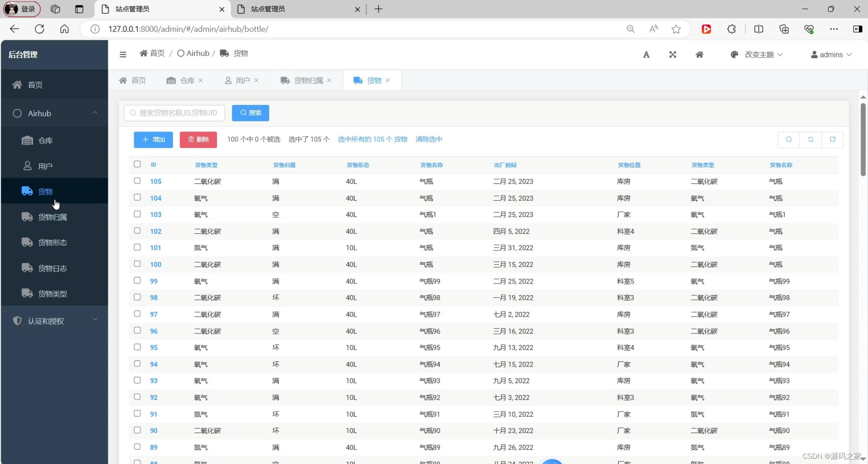The image size is (868, 464).
Task: Expand the admins user dropdown
Action: pyautogui.click(x=831, y=55)
